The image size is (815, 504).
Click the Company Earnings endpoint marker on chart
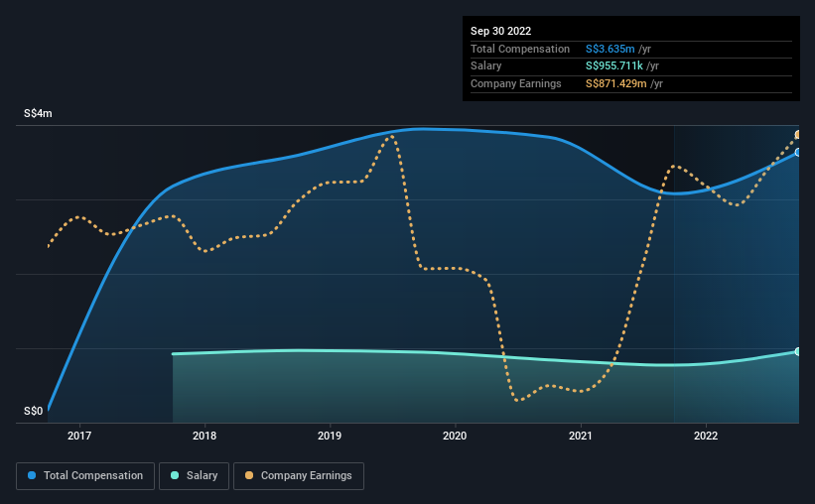tap(798, 135)
